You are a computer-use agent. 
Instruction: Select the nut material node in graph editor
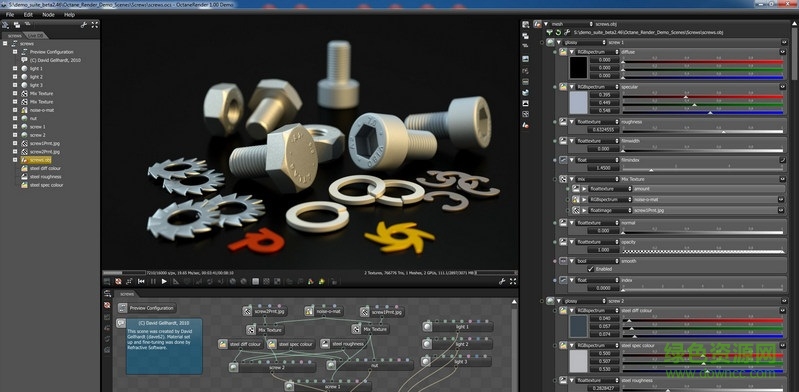click(370, 365)
